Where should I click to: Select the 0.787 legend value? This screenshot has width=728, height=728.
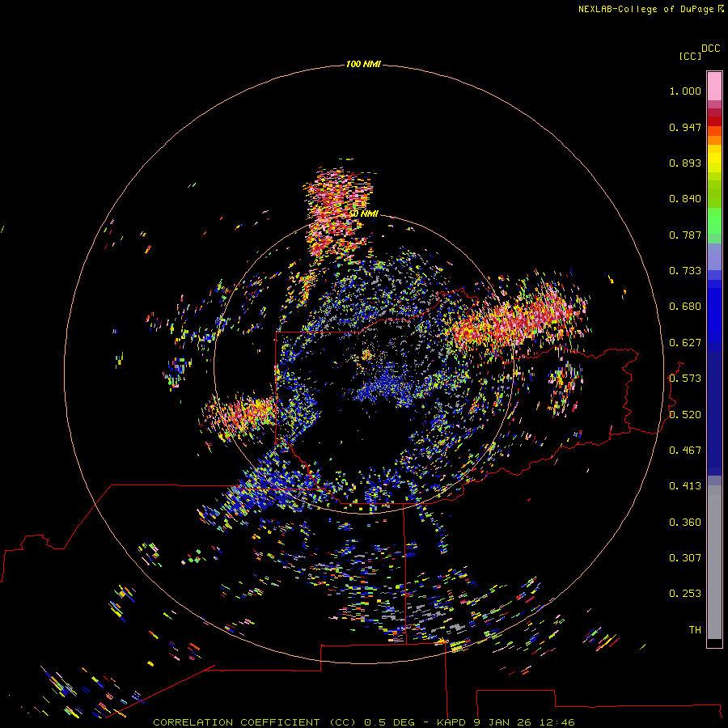click(x=685, y=235)
